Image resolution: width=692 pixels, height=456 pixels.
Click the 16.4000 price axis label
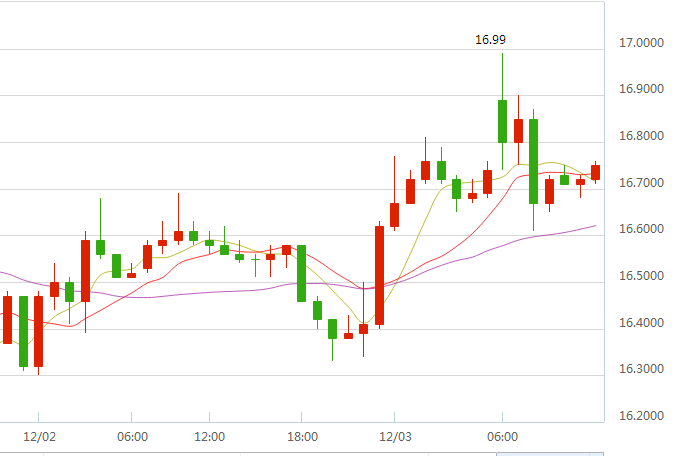643,324
